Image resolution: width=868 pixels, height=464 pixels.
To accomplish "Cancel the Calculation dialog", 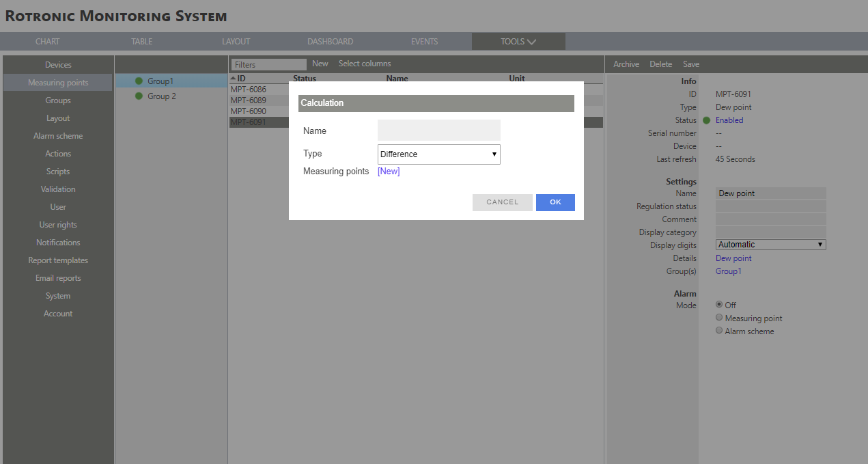I will 503,202.
